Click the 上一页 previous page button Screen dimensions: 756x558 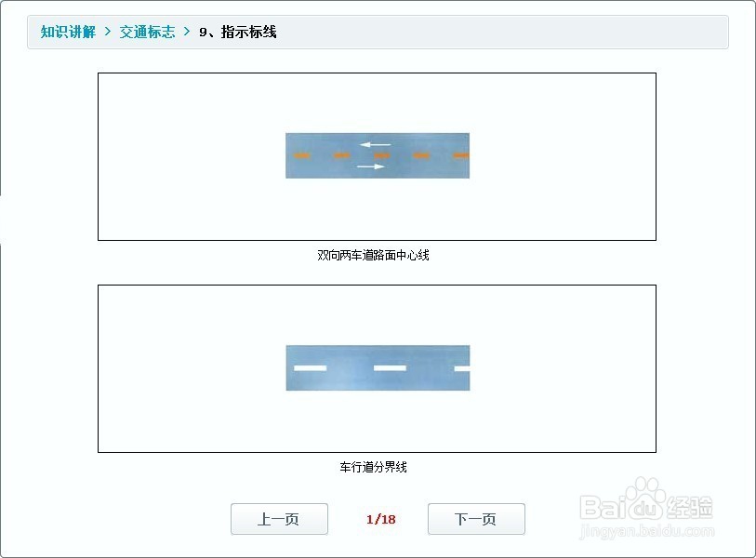coord(279,519)
